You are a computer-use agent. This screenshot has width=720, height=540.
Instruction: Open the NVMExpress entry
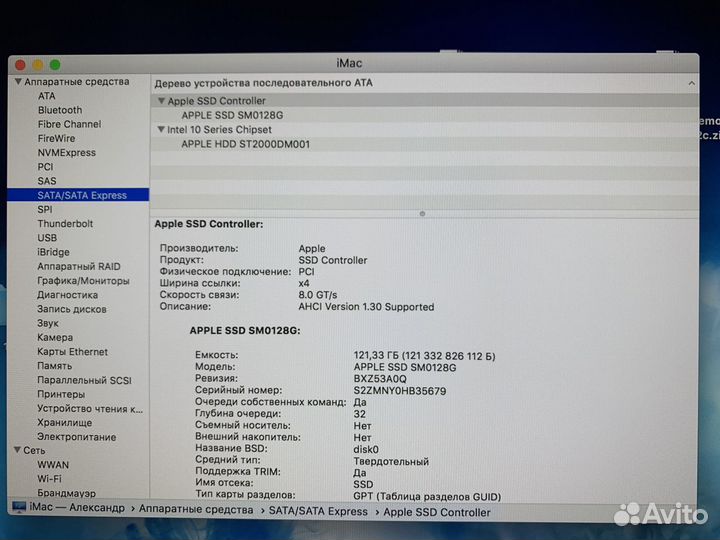(67, 153)
